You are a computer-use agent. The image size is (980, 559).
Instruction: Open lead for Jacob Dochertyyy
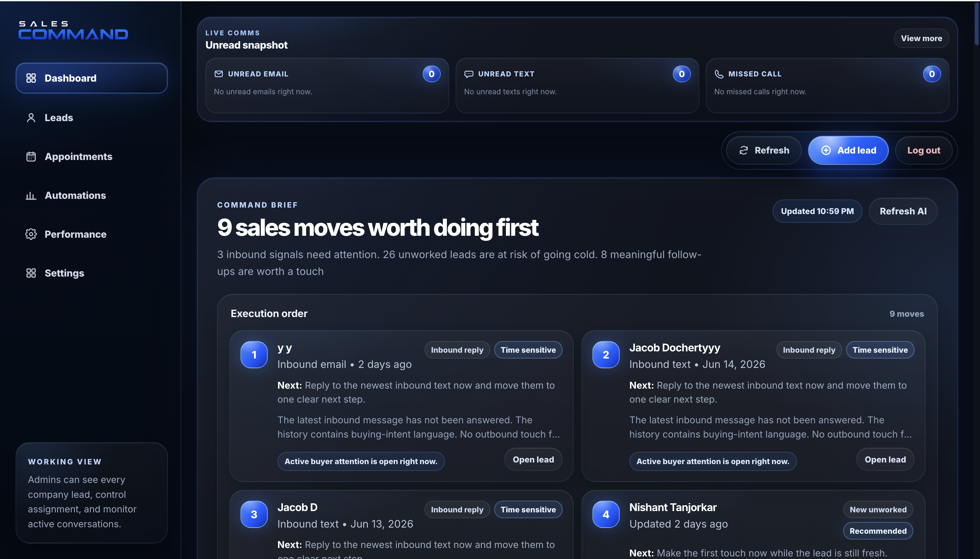885,460
